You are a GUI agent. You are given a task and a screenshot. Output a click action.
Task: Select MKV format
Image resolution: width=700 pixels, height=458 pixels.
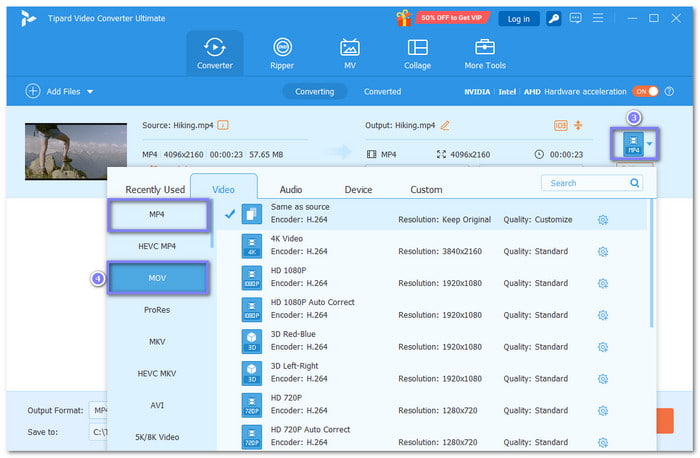(157, 341)
